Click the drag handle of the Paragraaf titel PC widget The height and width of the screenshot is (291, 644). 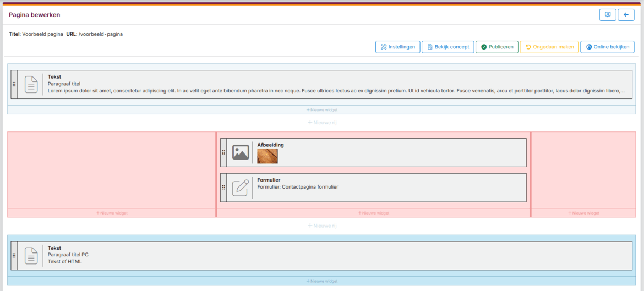pyautogui.click(x=14, y=255)
